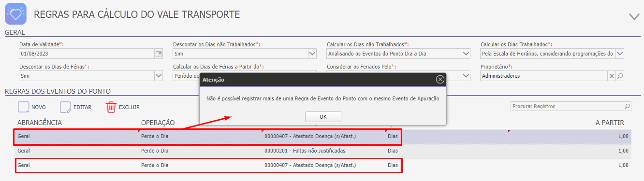Open calendar picker for Data de Validade
The height and width of the screenshot is (181, 644).
pos(158,54)
